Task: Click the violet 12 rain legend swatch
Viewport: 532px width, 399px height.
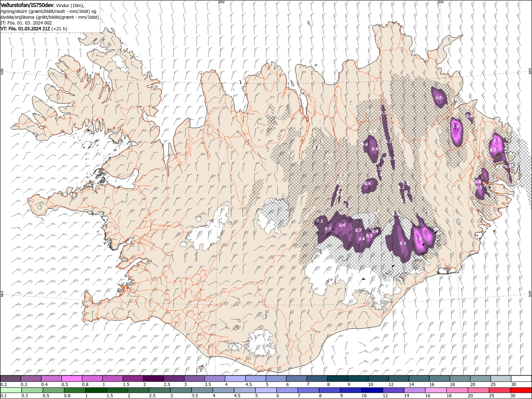Action: (393, 390)
